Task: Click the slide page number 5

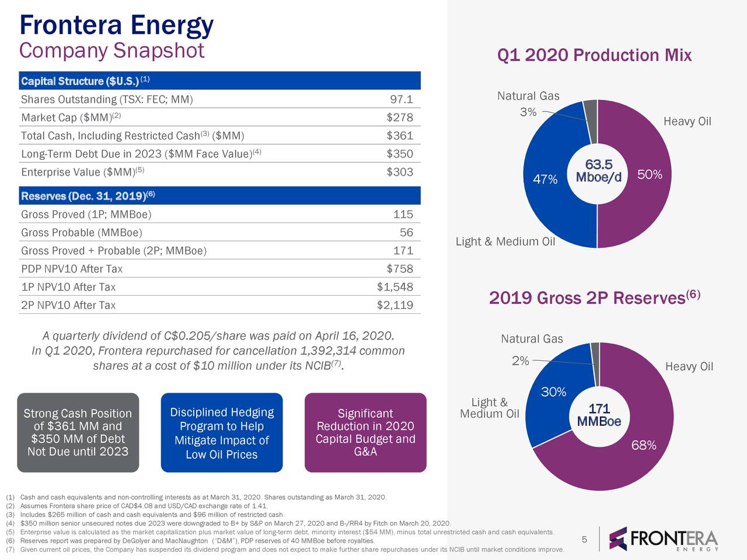Action: [x=584, y=540]
